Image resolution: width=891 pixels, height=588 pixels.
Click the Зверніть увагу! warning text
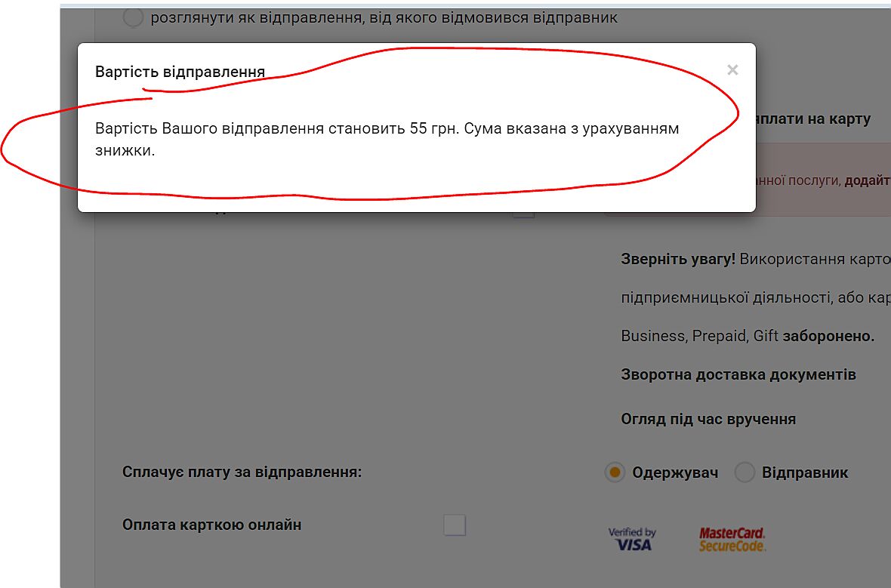coord(678,259)
